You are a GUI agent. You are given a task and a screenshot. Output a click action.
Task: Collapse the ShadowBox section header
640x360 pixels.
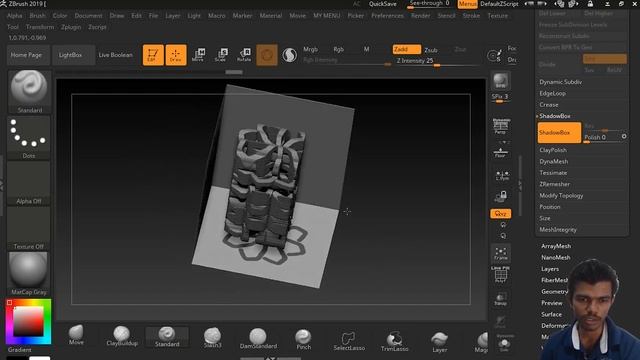[x=555, y=116]
